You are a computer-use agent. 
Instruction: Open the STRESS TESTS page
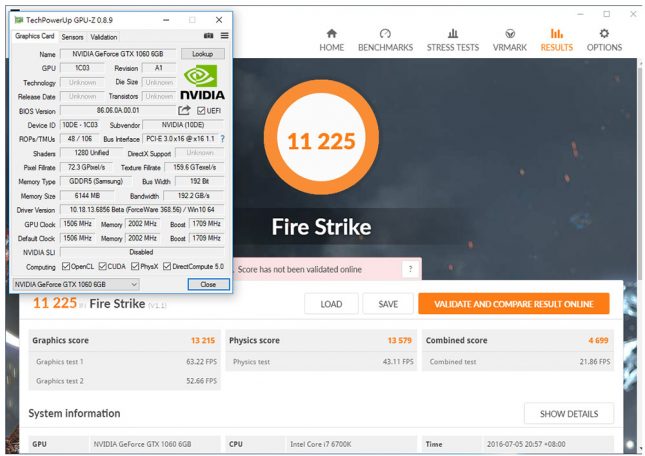pyautogui.click(x=453, y=40)
